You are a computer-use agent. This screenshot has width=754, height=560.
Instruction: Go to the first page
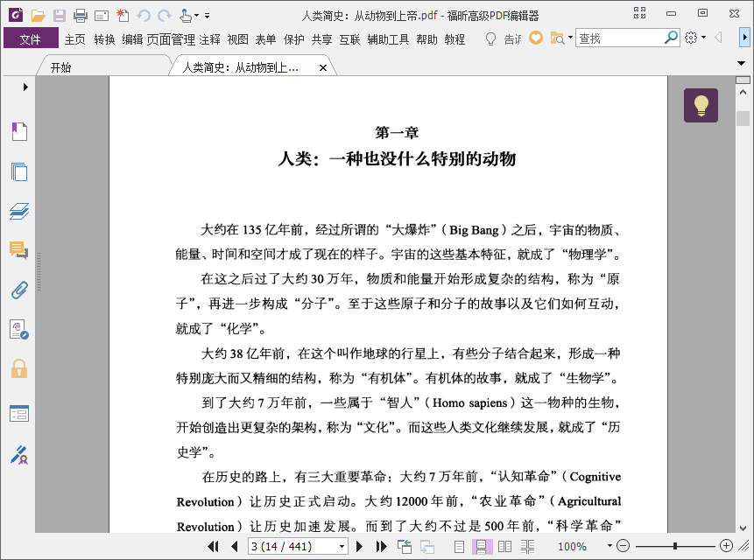213,546
